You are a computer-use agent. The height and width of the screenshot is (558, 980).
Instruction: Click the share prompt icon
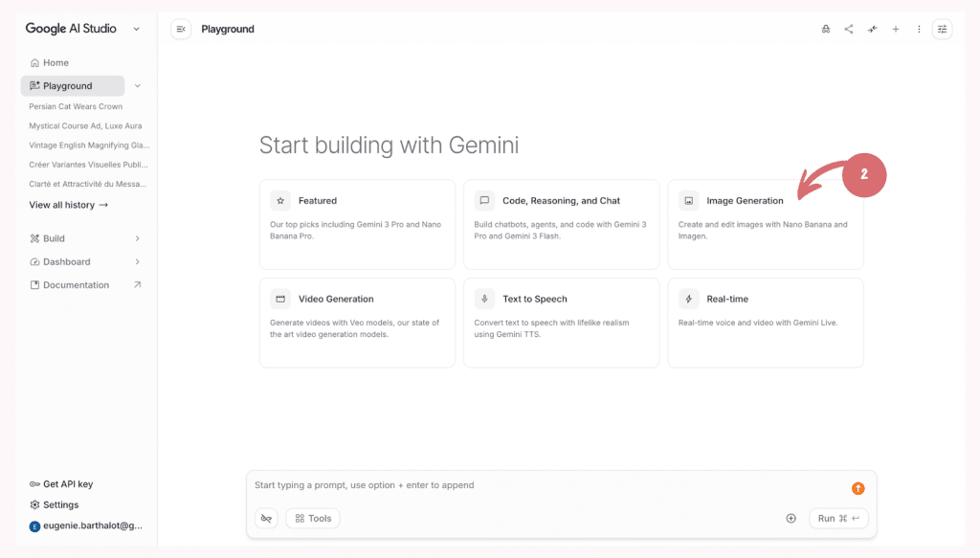click(x=849, y=29)
